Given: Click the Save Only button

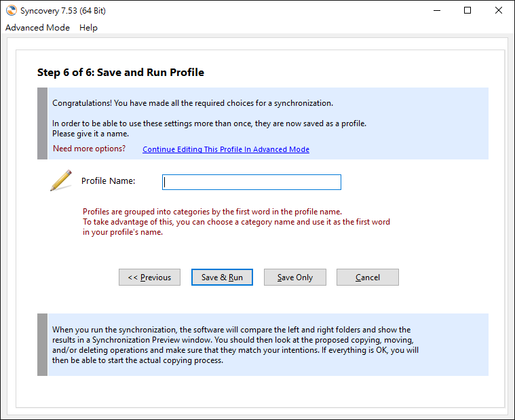Looking at the screenshot, I should pyautogui.click(x=295, y=278).
